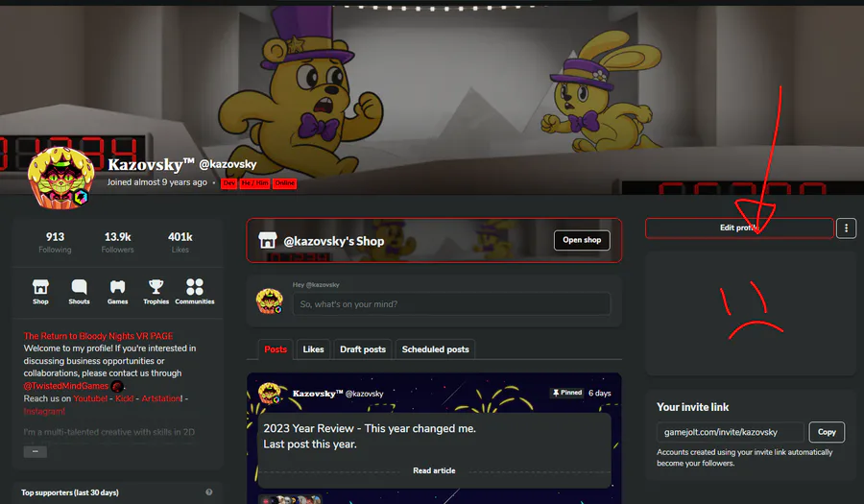
Task: Click the Pinned label on the post
Action: pyautogui.click(x=567, y=393)
